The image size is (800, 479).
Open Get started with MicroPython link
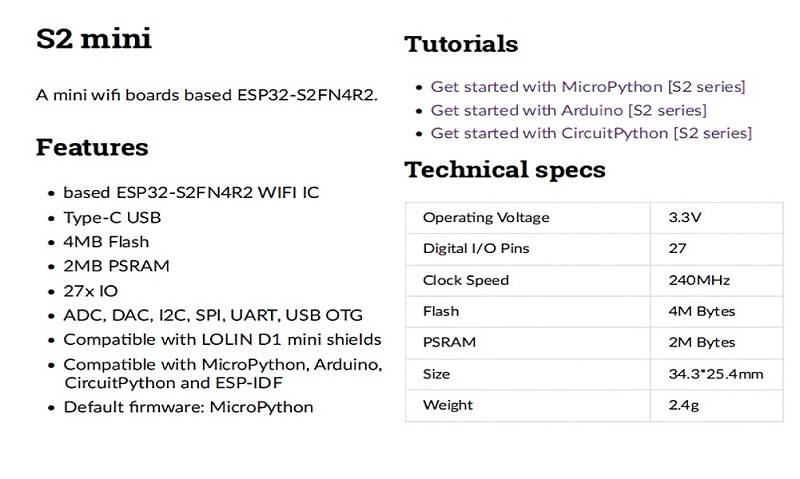[588, 87]
